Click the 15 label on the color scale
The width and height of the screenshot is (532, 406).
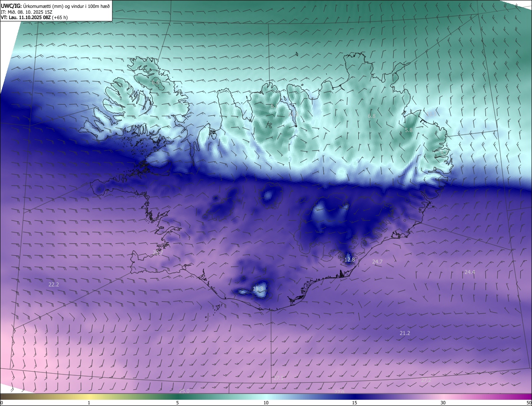355,403
